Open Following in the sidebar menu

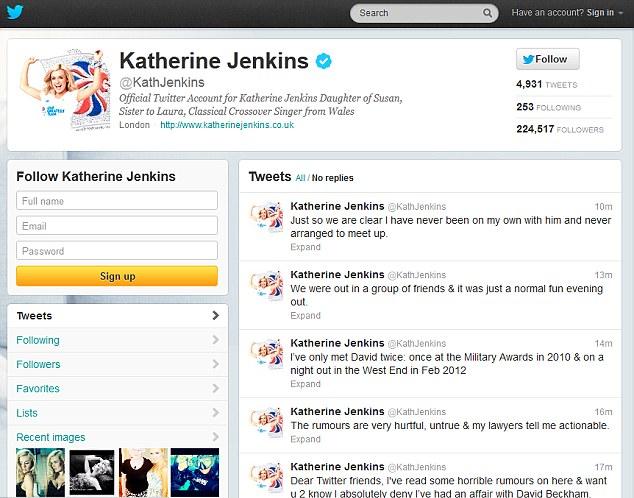(x=118, y=340)
